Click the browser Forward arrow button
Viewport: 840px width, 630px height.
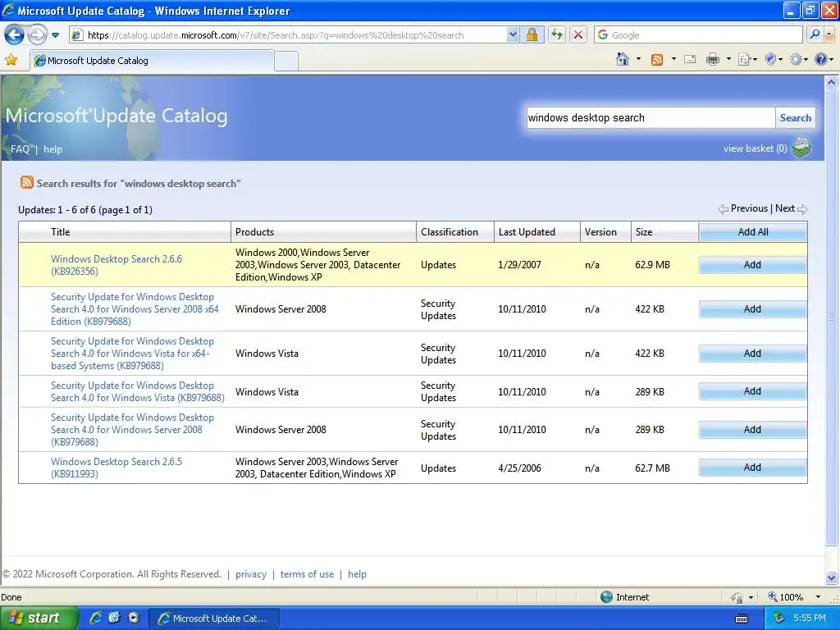pos(37,35)
